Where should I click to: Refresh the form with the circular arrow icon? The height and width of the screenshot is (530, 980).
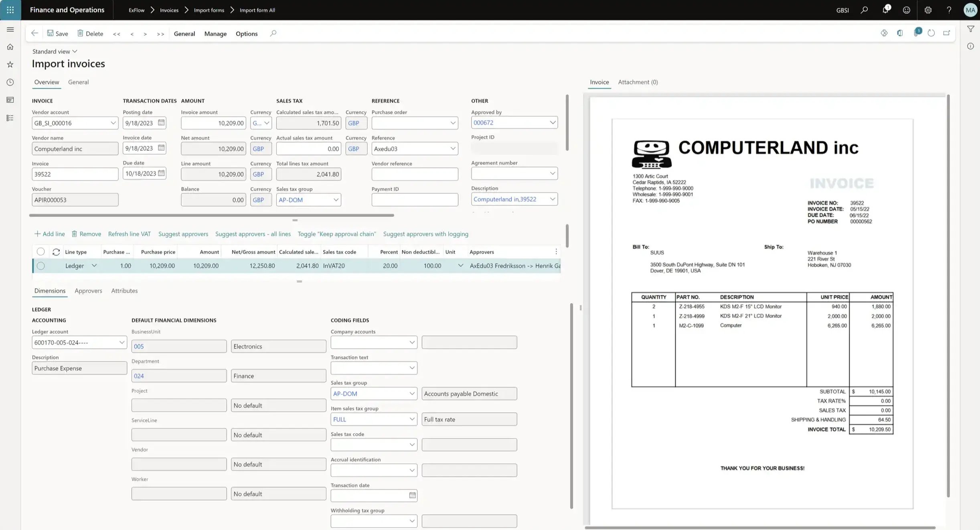click(931, 33)
